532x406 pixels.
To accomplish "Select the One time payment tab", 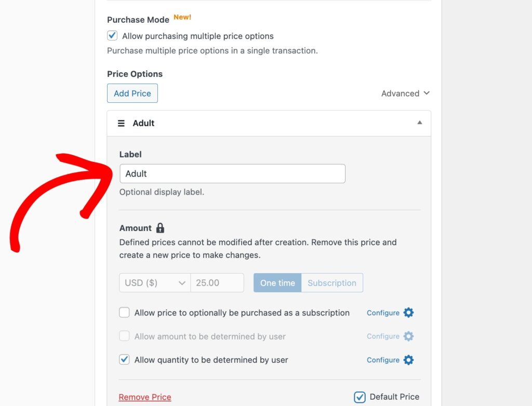I will [277, 283].
